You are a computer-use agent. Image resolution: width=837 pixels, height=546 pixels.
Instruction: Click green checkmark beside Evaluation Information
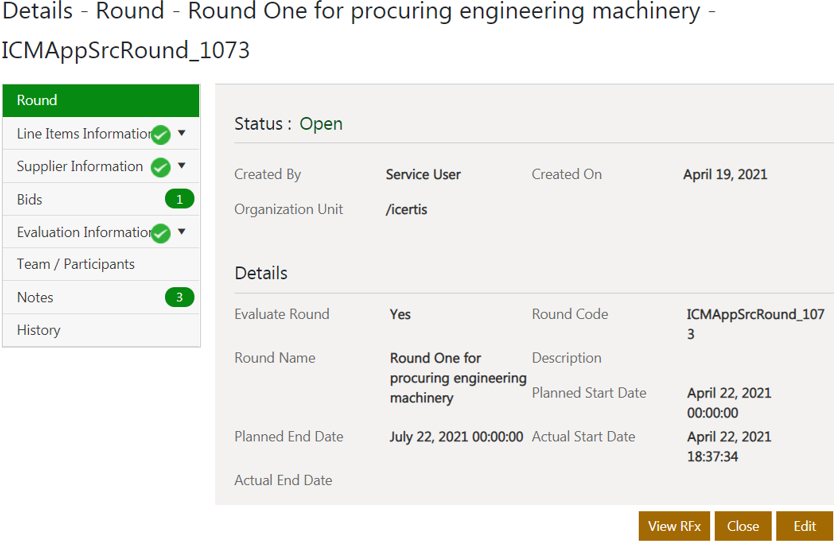(161, 233)
